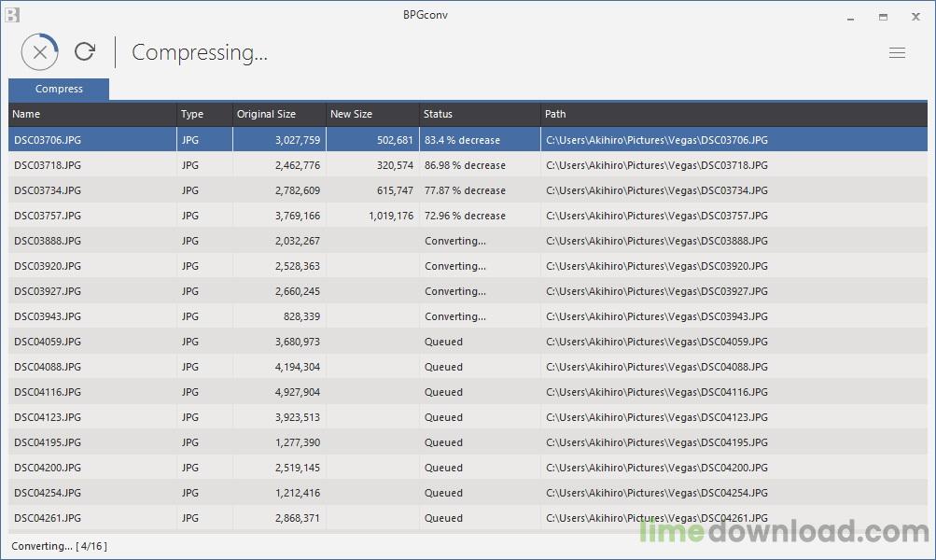Select the queued file DSC04116.JPG
936x560 pixels.
[48, 392]
